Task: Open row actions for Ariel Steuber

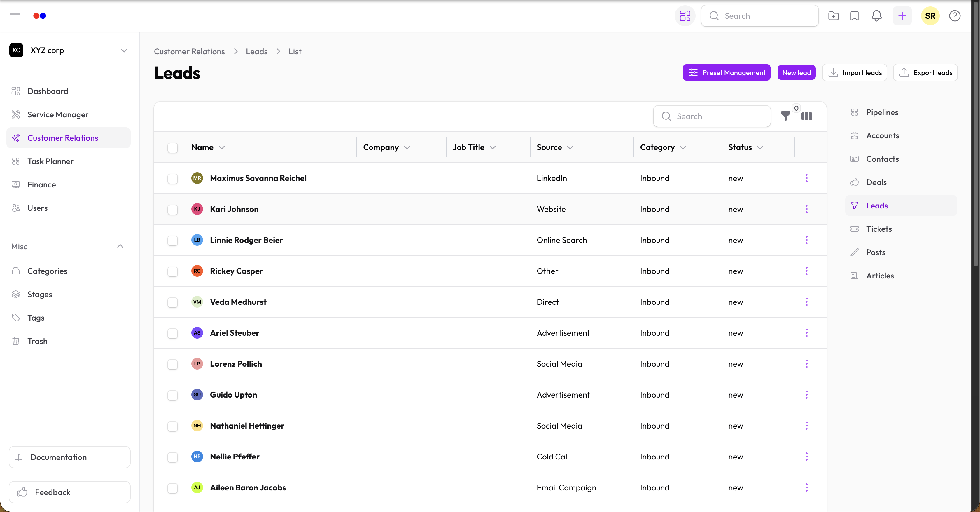Action: point(806,333)
